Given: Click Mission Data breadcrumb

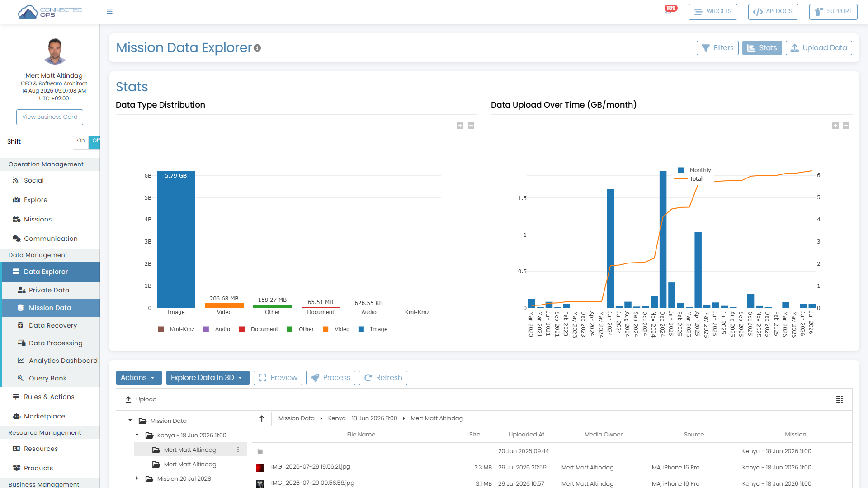Looking at the screenshot, I should click(296, 418).
